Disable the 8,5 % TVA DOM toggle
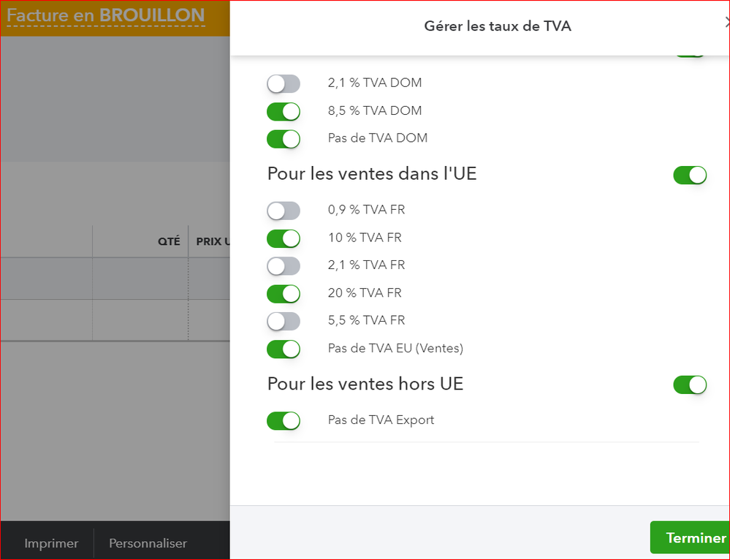This screenshot has height=560, width=730. (x=284, y=111)
